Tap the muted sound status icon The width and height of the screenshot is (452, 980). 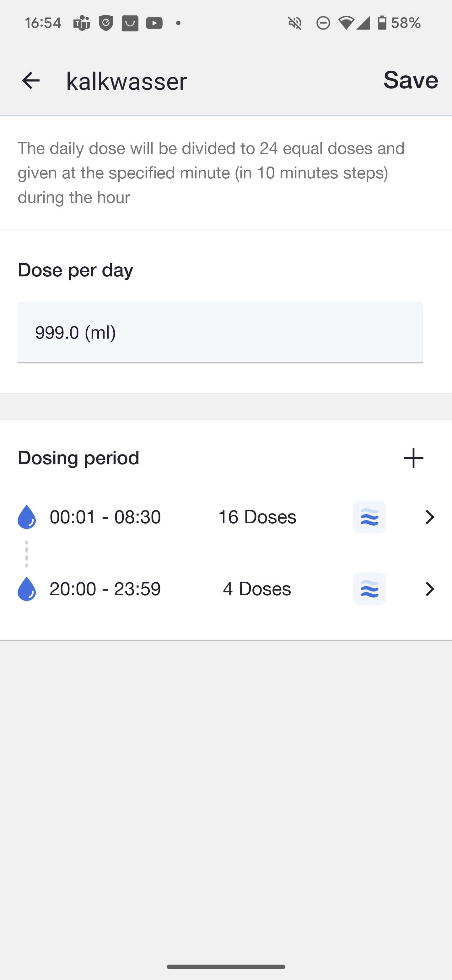click(295, 23)
